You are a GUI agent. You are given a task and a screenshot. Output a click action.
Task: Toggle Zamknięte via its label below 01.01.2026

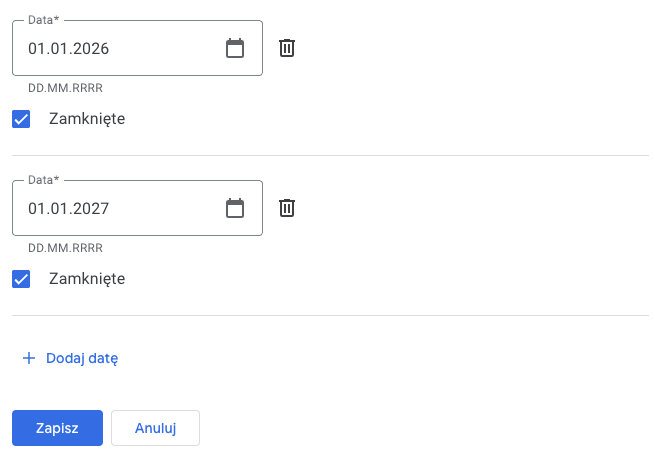[87, 119]
